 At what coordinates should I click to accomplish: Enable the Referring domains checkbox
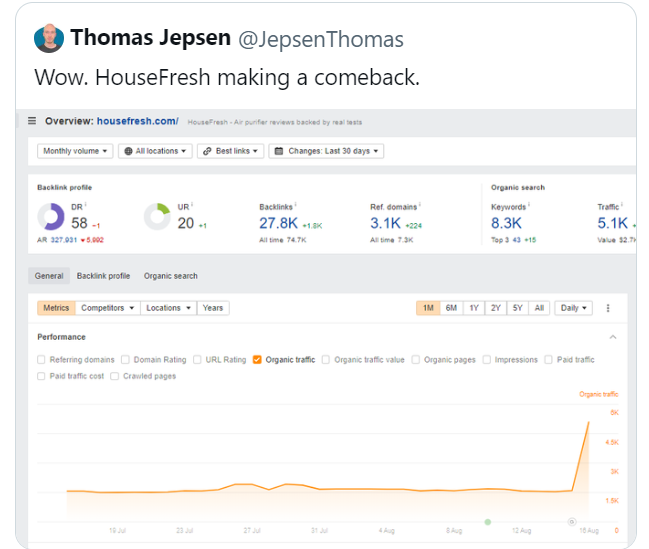(x=41, y=360)
